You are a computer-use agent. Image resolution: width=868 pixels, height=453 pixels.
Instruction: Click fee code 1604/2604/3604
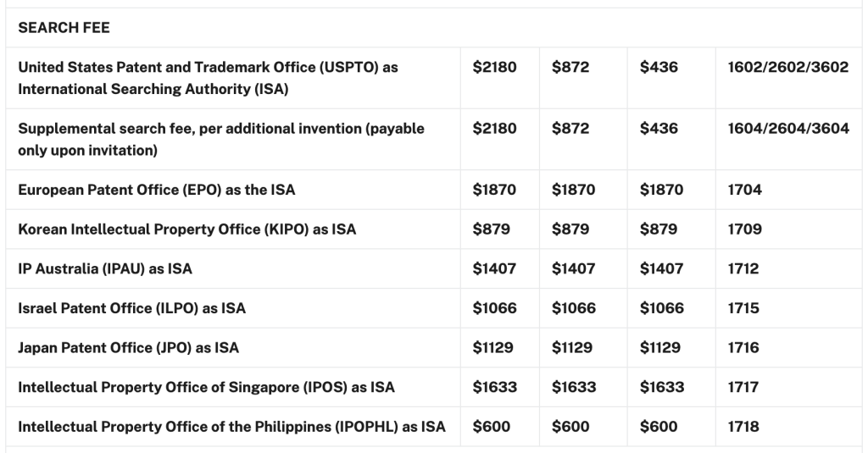(x=788, y=129)
